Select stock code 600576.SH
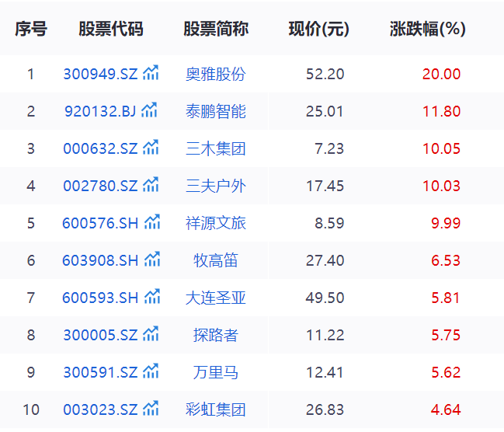 point(101,224)
